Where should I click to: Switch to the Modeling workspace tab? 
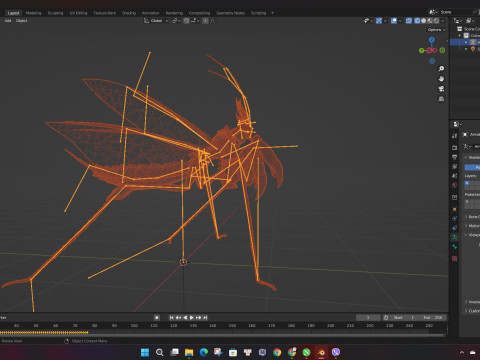click(34, 13)
